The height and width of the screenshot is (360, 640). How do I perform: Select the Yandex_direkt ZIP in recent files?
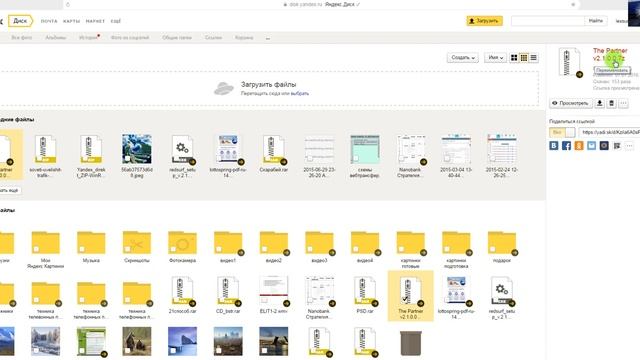click(91, 156)
